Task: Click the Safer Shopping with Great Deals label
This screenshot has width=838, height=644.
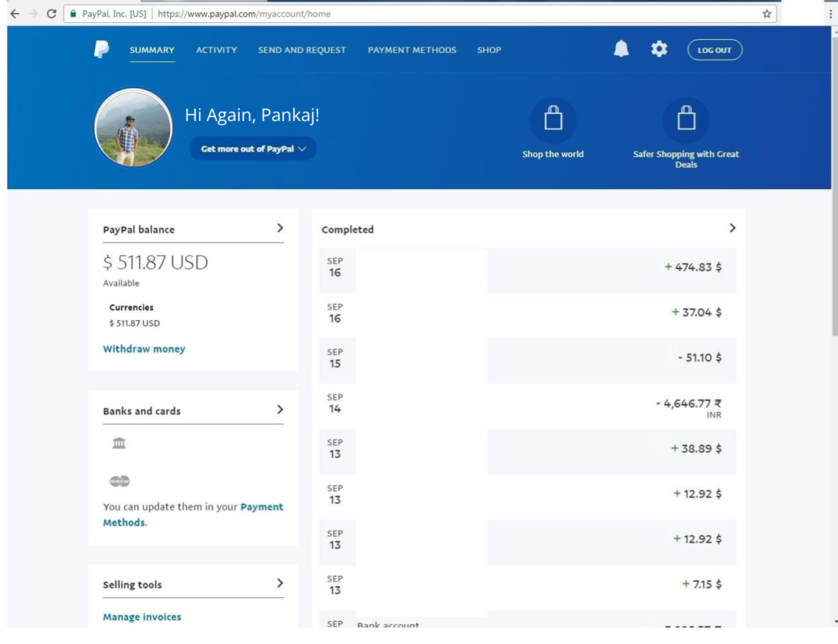Action: point(687,159)
